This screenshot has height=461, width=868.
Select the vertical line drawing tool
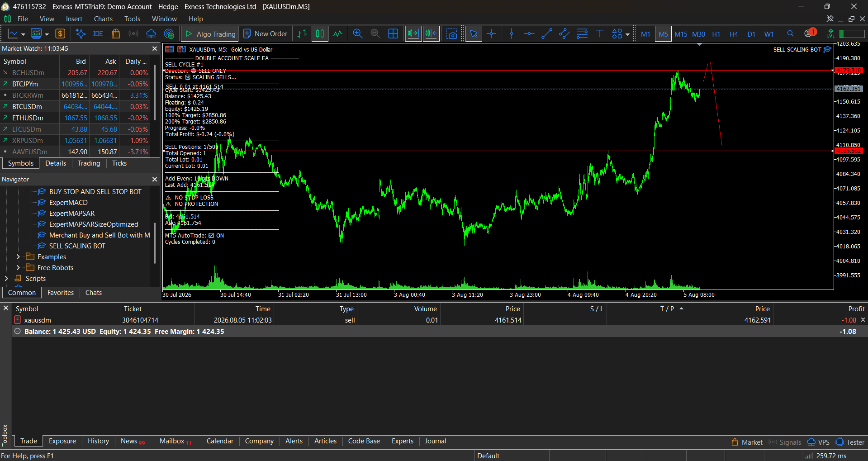click(x=512, y=34)
